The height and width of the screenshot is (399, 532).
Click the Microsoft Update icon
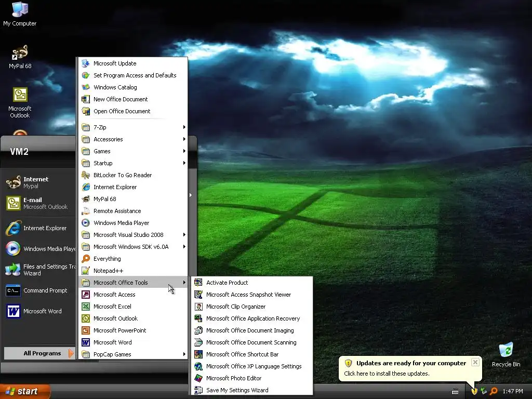click(86, 63)
